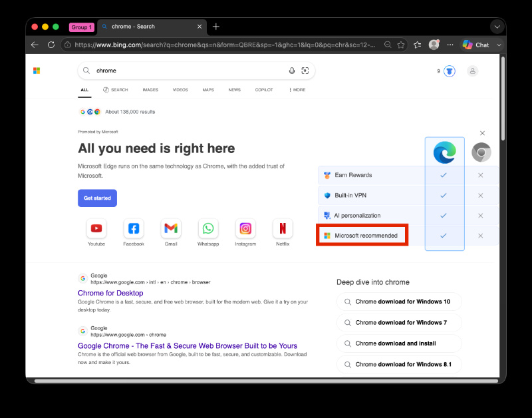532x418 pixels.
Task: Close the chrome - Search tab
Action: (x=199, y=27)
